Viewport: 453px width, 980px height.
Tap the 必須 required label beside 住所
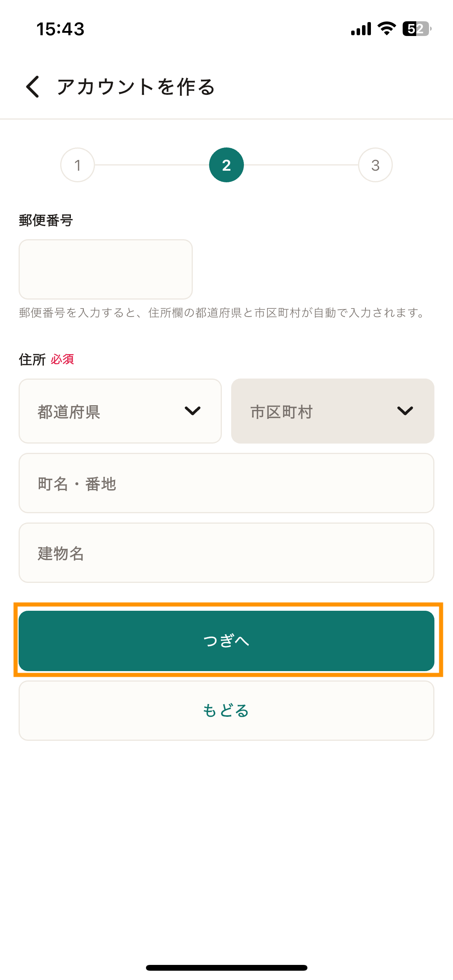(62, 360)
